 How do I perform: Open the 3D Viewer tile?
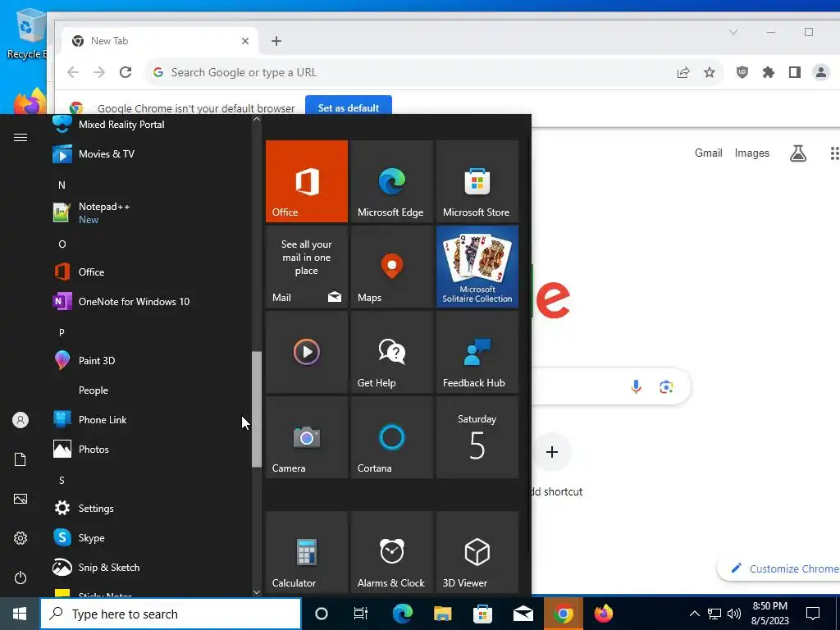coord(477,552)
